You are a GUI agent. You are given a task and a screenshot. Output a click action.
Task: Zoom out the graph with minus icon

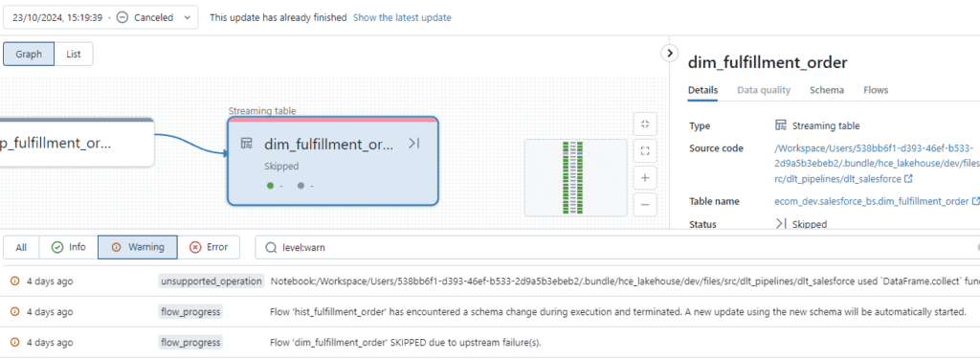click(x=645, y=204)
